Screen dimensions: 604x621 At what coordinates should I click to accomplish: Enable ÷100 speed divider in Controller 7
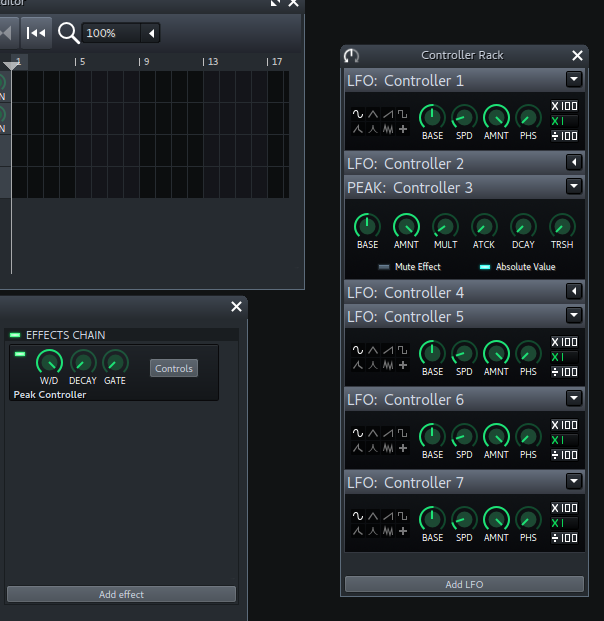coord(564,538)
